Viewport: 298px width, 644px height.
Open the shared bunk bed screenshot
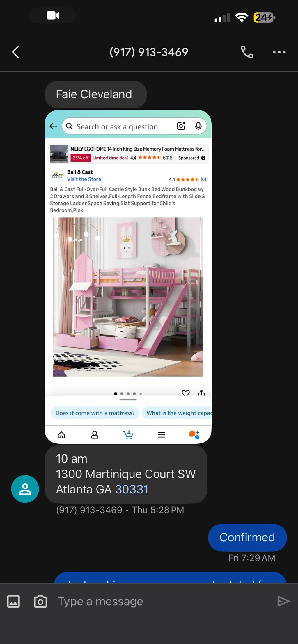point(128,277)
